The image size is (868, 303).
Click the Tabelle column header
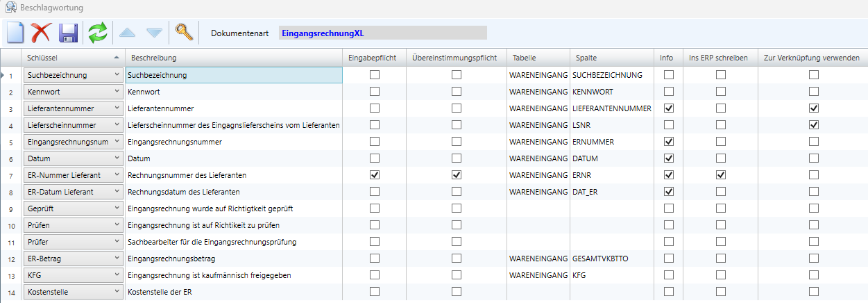point(524,58)
